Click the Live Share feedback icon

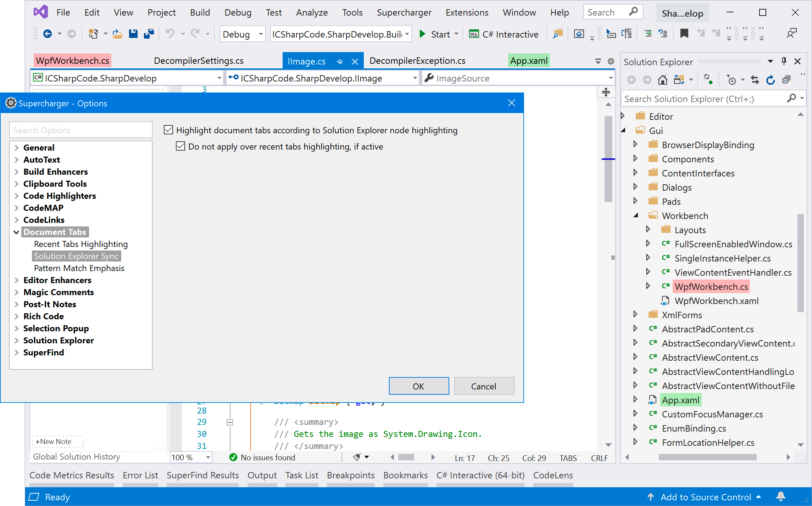point(791,34)
